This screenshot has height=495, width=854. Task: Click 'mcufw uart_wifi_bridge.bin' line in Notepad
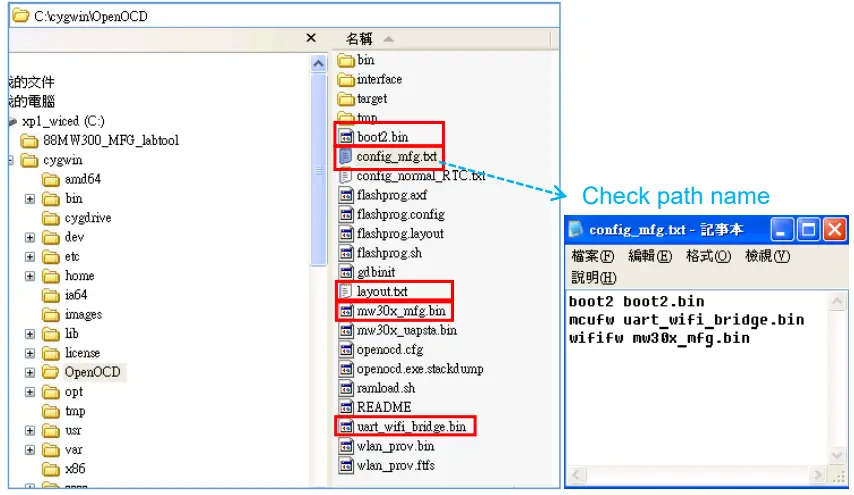pos(686,320)
